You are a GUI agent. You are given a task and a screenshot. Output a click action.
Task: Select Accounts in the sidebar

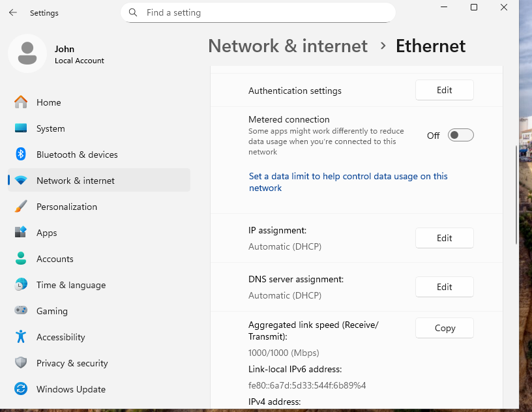click(x=55, y=259)
